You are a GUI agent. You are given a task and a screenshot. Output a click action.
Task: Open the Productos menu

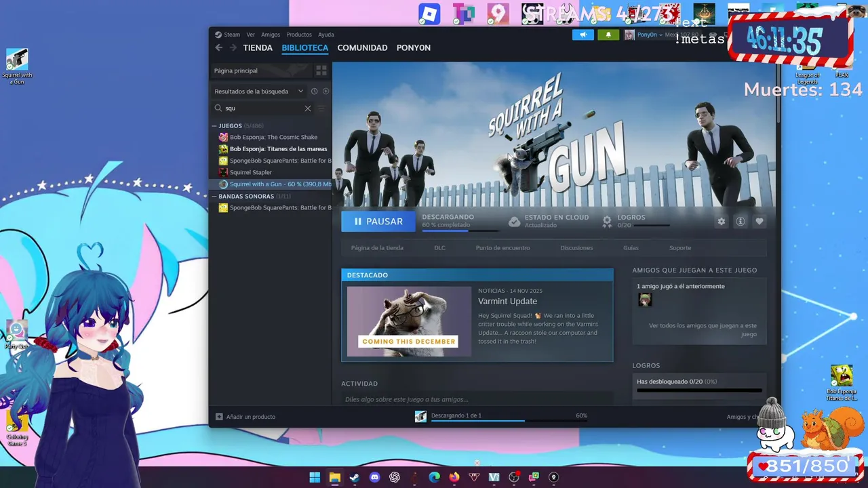click(299, 35)
